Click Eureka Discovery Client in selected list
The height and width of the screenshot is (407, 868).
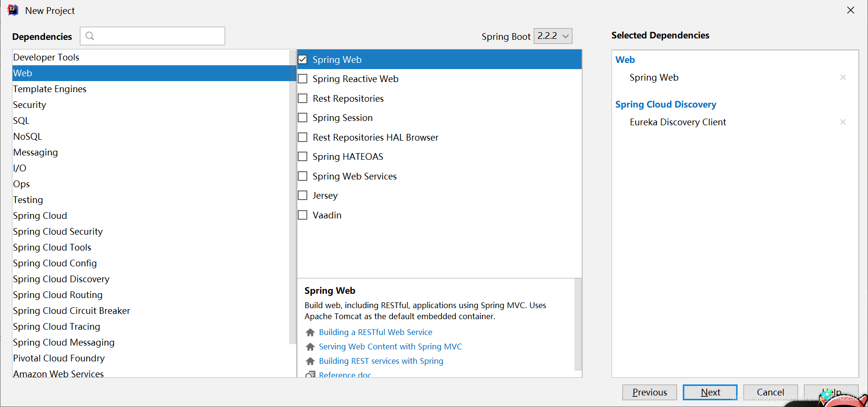pos(678,122)
